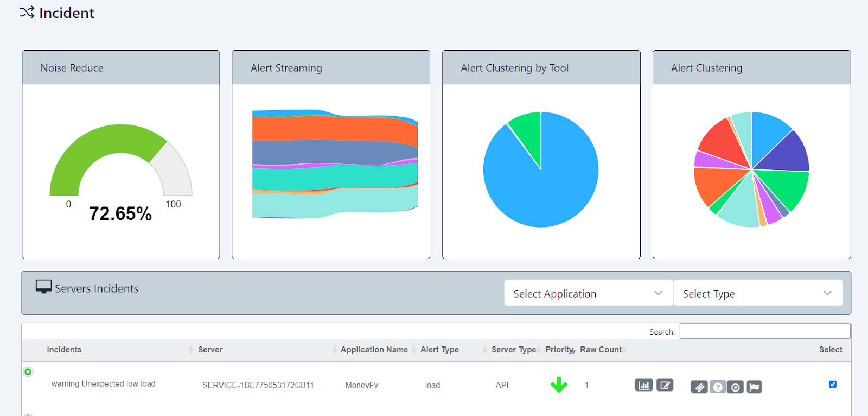Sort table by Alert Type column
Image resolution: width=868 pixels, height=416 pixels.
tap(439, 350)
